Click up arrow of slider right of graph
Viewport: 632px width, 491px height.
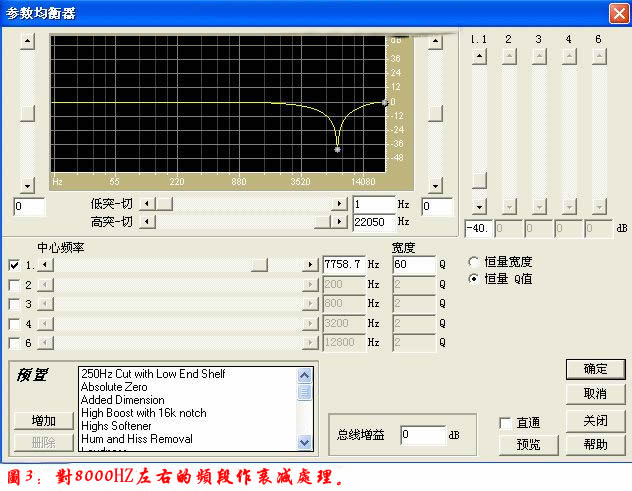435,41
